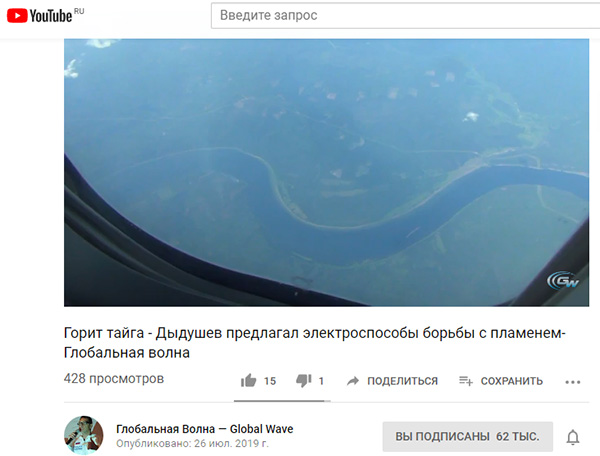Open the three-dot more actions menu
The image size is (600, 456).
573,382
